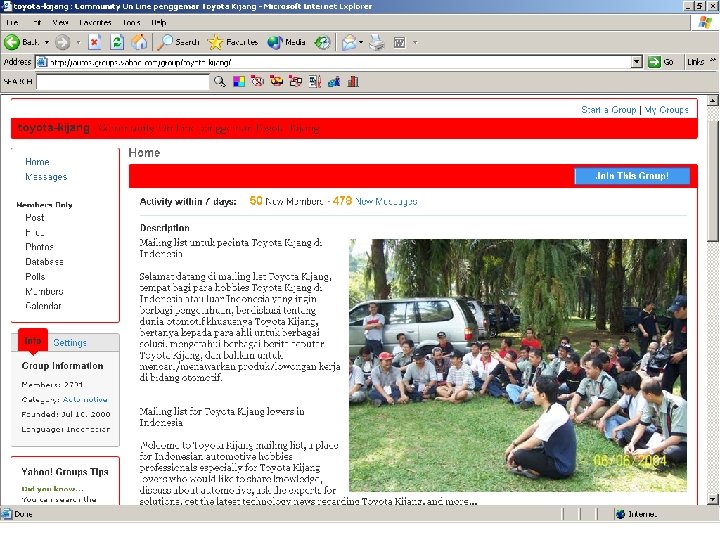Open the Mail icon dropdown arrow

point(361,42)
